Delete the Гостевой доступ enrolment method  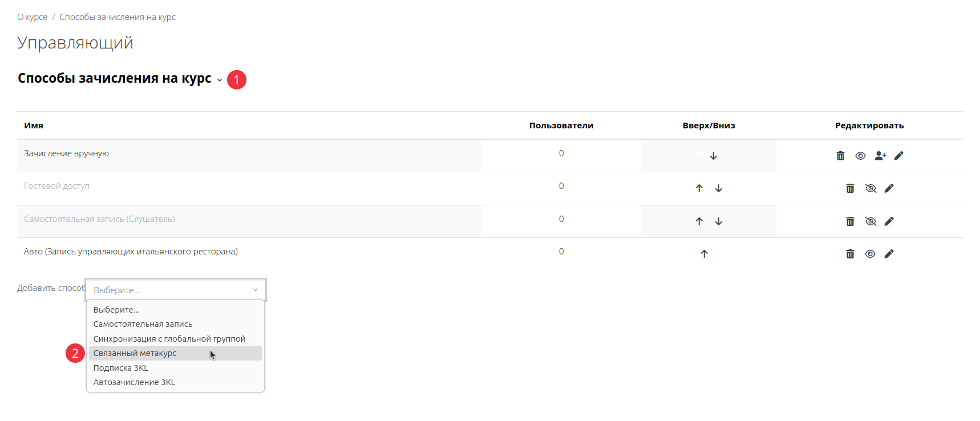pos(850,188)
